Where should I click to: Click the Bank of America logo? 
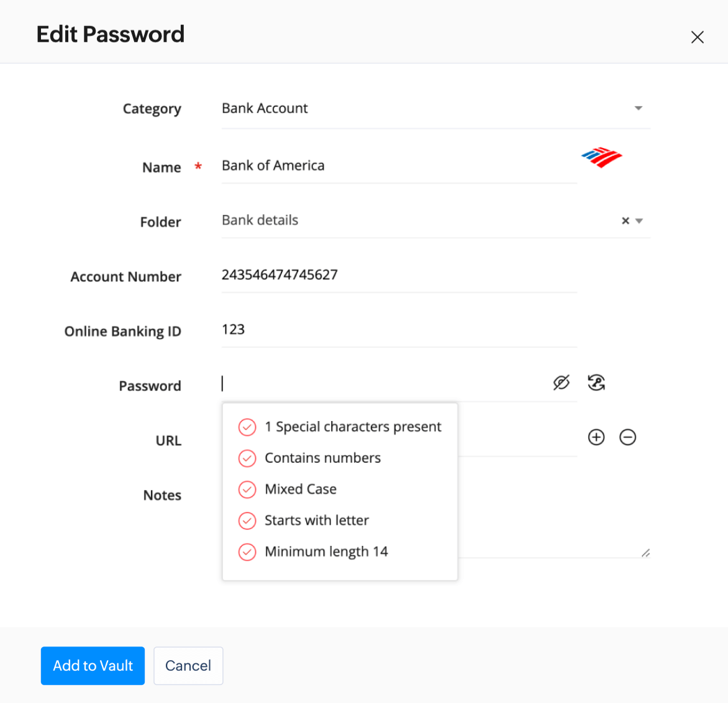pos(601,158)
